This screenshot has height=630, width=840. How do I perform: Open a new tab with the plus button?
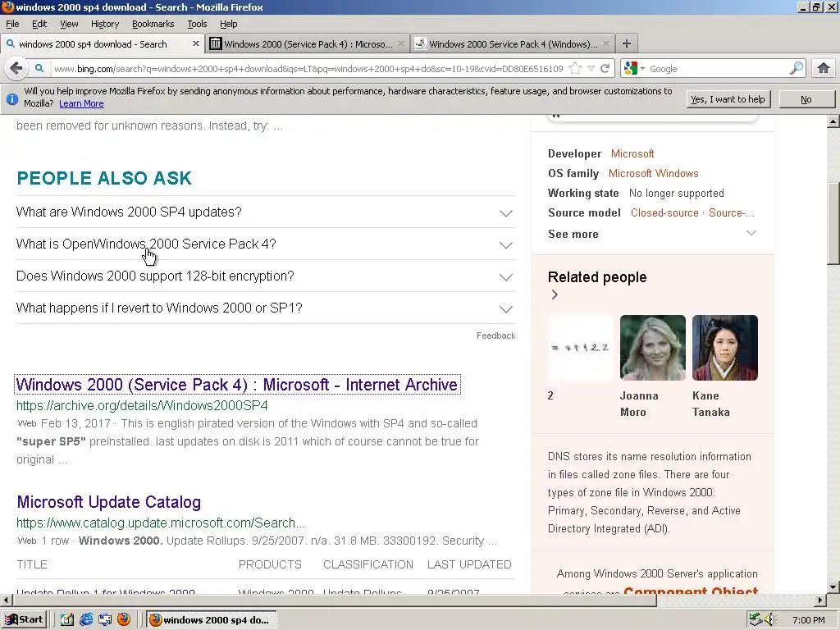point(626,44)
